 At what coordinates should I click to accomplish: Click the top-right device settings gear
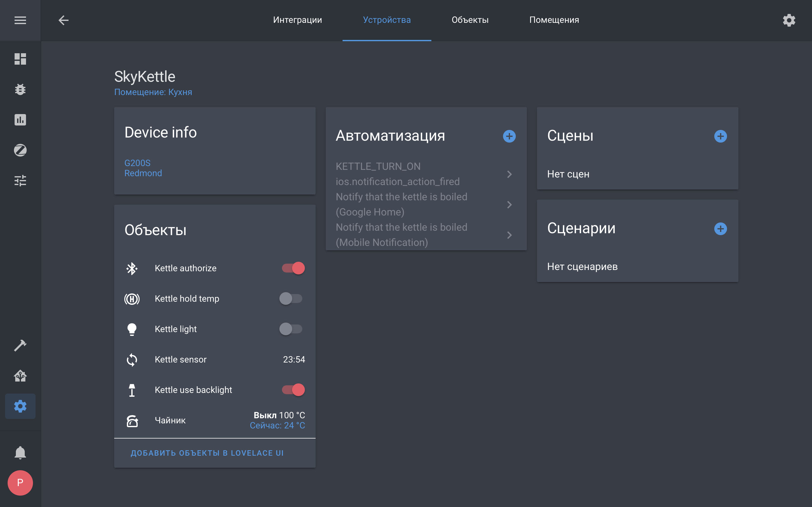point(789,20)
